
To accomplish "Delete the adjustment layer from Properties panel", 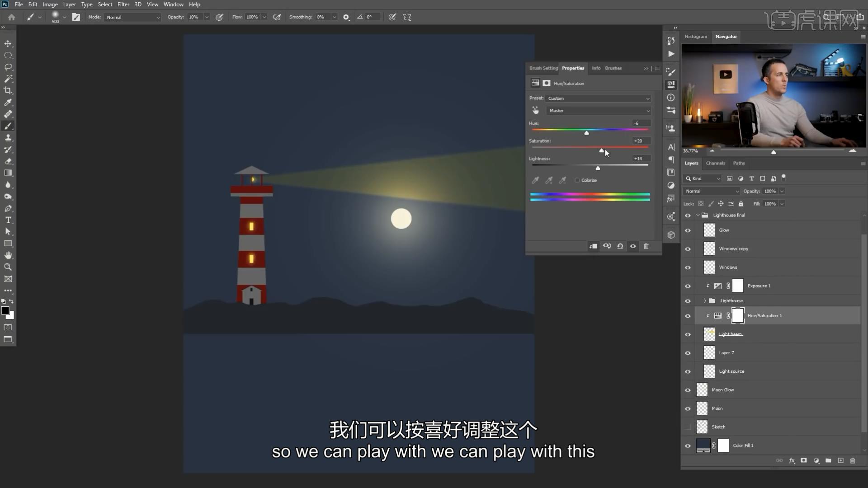I will 646,246.
